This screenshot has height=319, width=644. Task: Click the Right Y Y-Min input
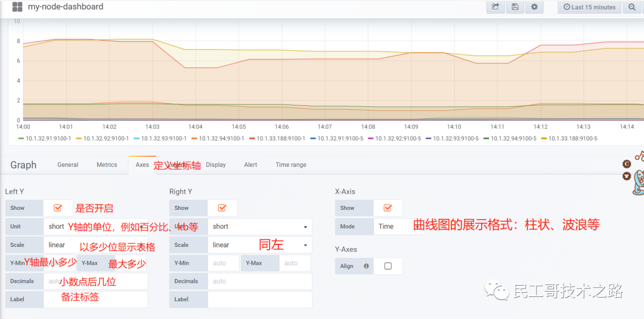point(224,263)
